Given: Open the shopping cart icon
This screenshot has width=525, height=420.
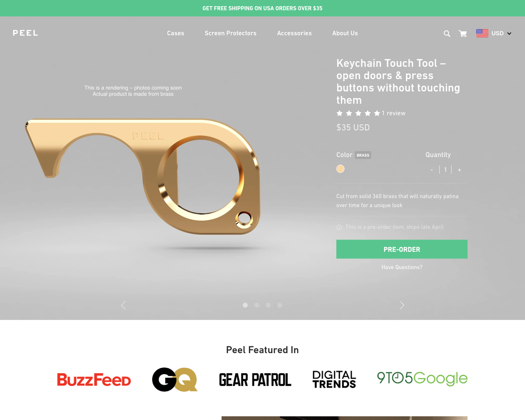Looking at the screenshot, I should (x=462, y=34).
